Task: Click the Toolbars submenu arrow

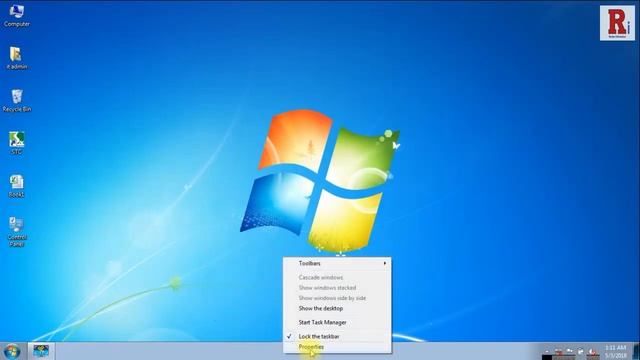Action: 384,264
